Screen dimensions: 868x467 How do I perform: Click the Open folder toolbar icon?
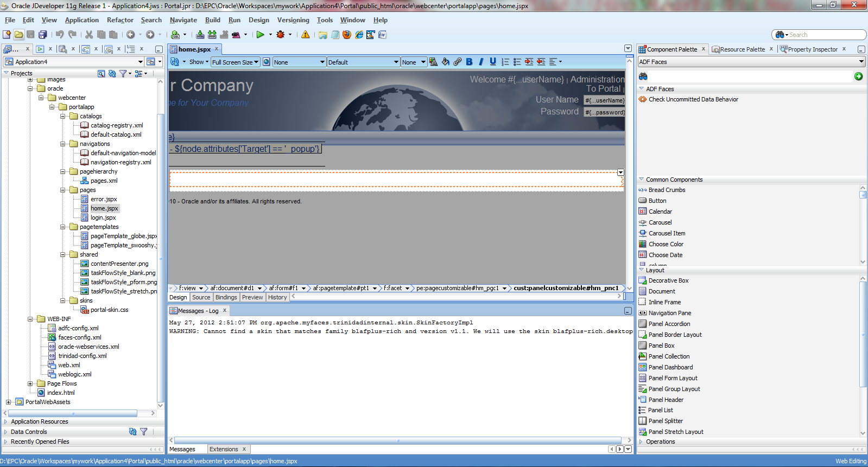19,34
